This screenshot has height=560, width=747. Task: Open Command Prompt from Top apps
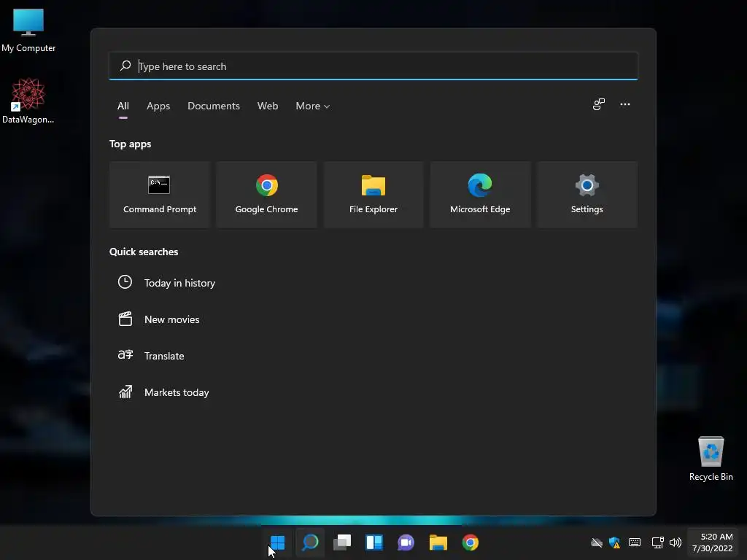[x=160, y=195]
